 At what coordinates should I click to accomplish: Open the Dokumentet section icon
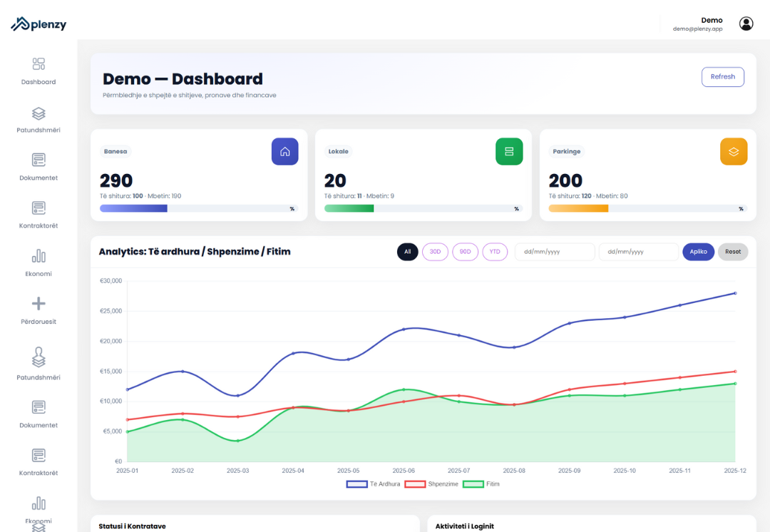pyautogui.click(x=38, y=161)
